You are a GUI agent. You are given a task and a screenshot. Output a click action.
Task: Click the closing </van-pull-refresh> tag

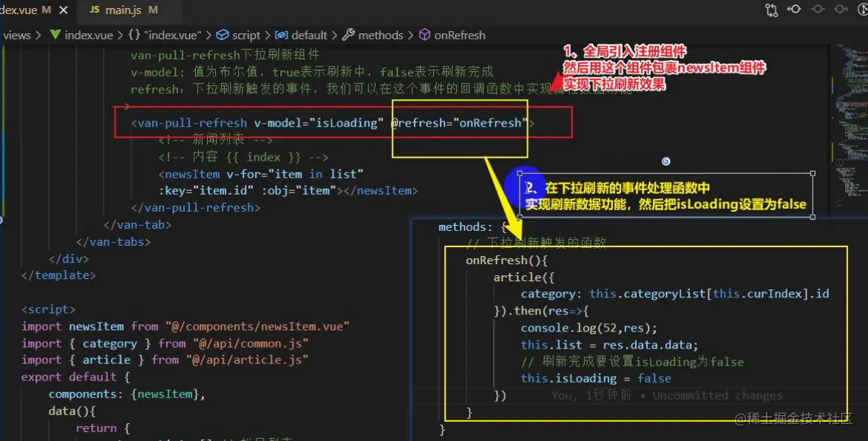pyautogui.click(x=195, y=208)
